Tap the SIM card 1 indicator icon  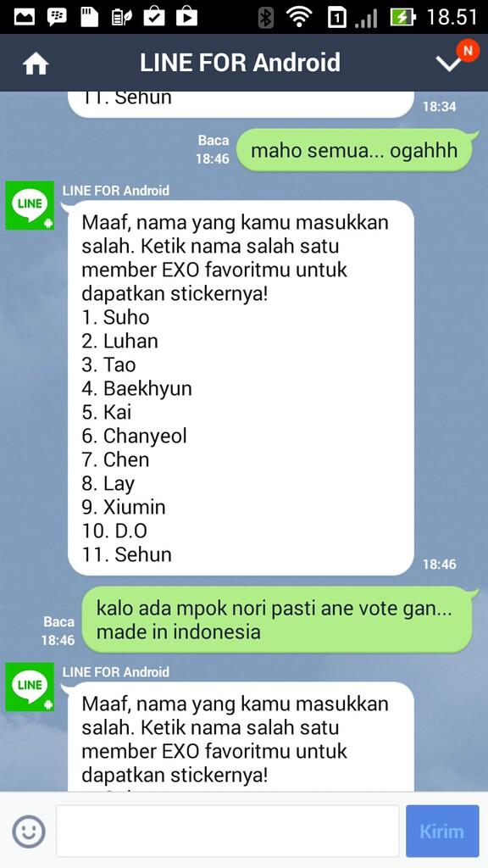point(336,18)
